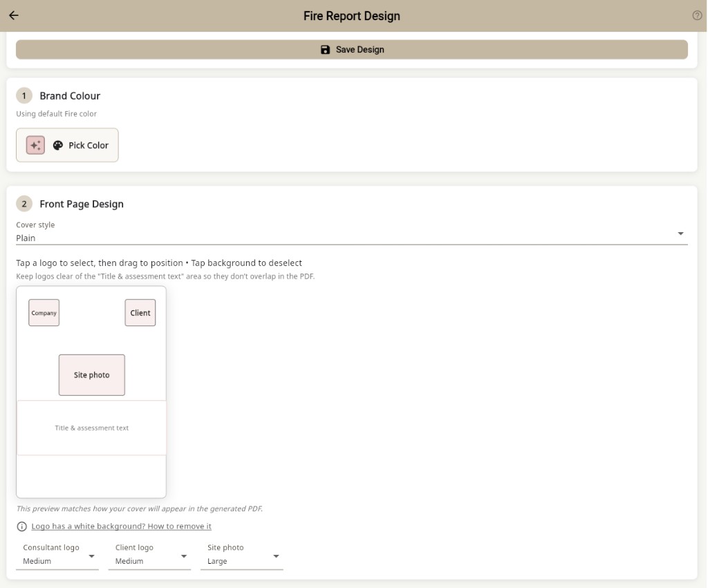Open the Site photo size dropdown
Image resolution: width=708 pixels, height=588 pixels.
241,556
